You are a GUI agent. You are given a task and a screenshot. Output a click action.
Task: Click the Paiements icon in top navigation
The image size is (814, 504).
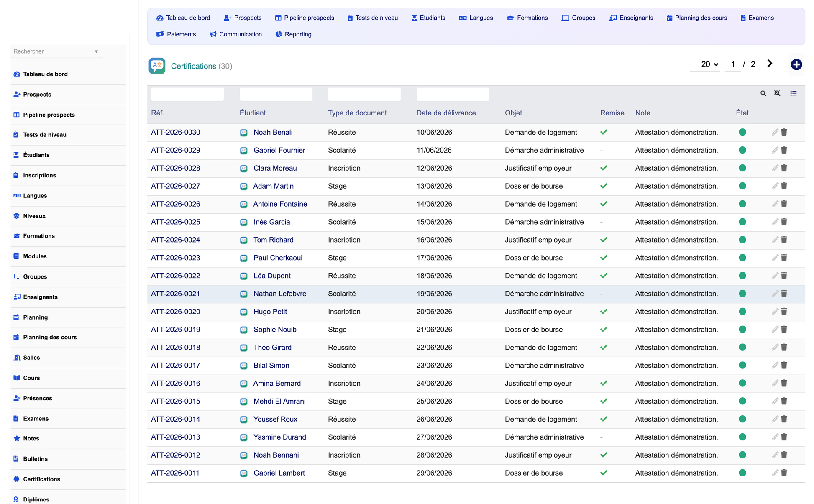(160, 34)
